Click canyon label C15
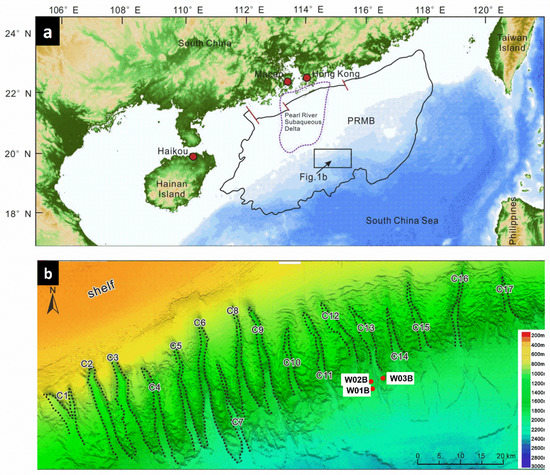The image size is (550, 475). tap(421, 327)
